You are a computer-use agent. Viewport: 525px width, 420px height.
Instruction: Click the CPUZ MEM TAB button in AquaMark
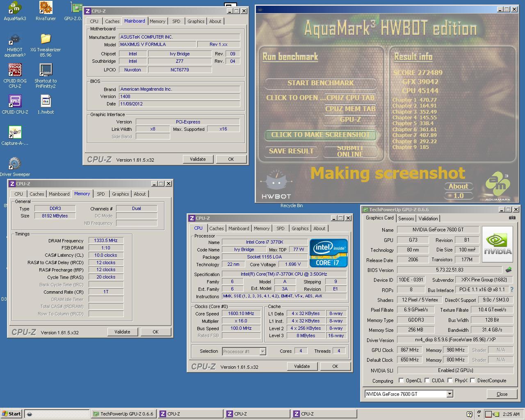tap(350, 109)
